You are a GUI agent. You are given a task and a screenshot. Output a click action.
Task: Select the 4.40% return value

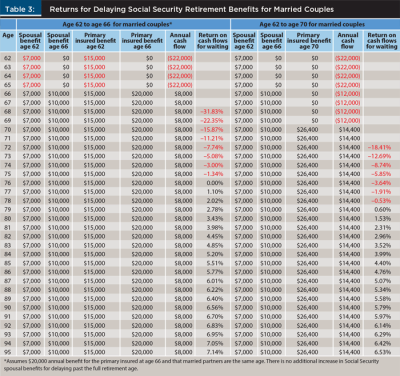click(x=383, y=263)
